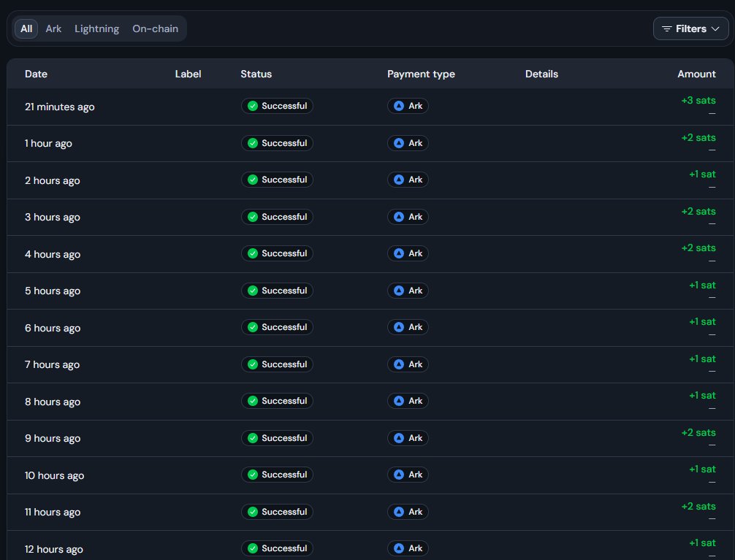The width and height of the screenshot is (735, 560).
Task: Open the 21 minutes ago transaction date
Action: [59, 107]
